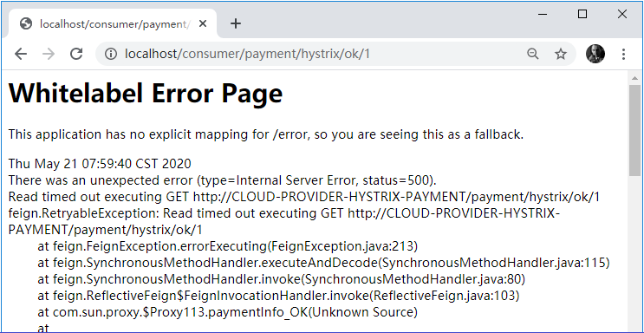
Task: Click the FeignException.errorExecuting stack line
Action: click(228, 246)
